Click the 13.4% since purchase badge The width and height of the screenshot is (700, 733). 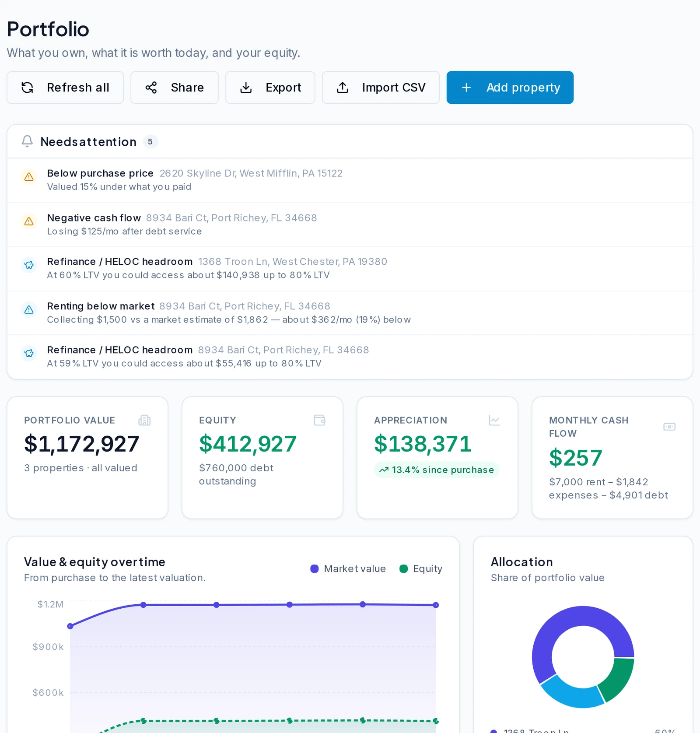[437, 470]
